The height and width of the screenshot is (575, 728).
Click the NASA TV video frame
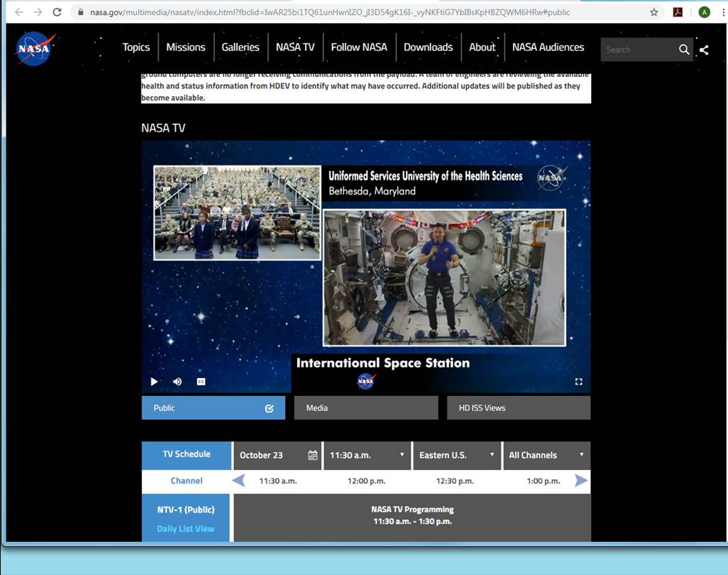[366, 267]
